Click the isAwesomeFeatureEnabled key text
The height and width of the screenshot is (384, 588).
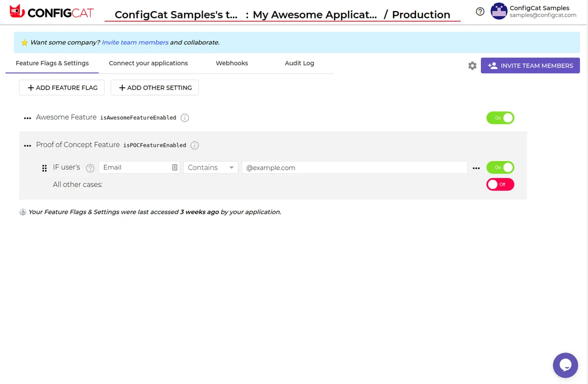click(138, 118)
